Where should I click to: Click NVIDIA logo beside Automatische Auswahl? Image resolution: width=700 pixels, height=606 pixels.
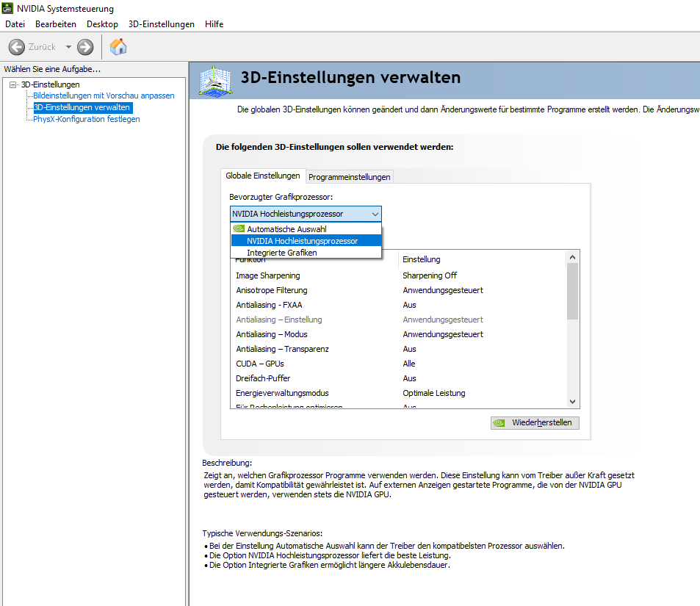coord(239,228)
